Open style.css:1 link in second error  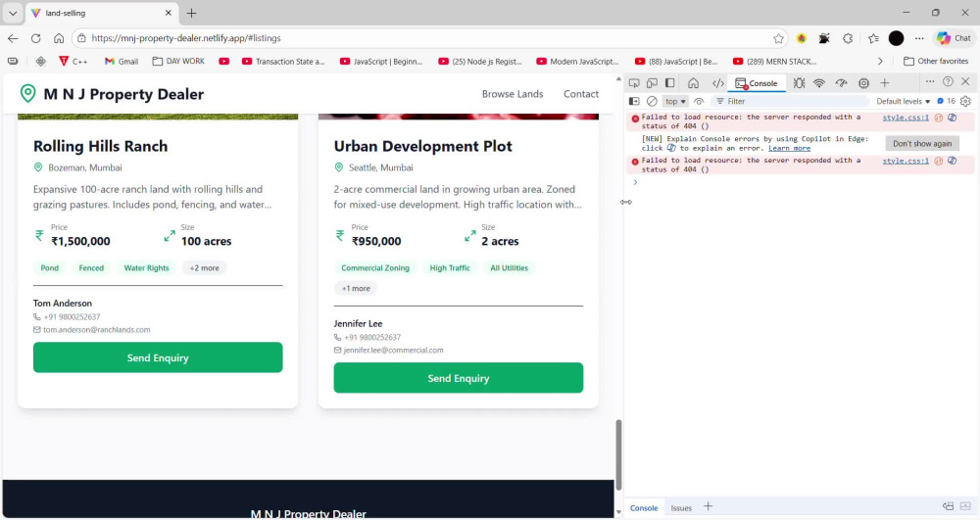click(906, 161)
